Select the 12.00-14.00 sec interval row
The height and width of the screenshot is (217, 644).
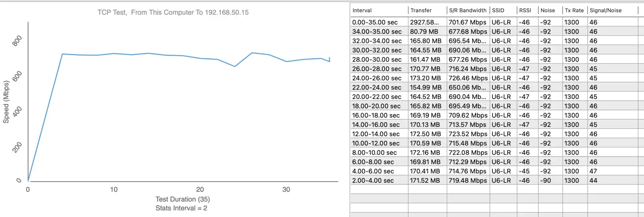tap(376, 134)
